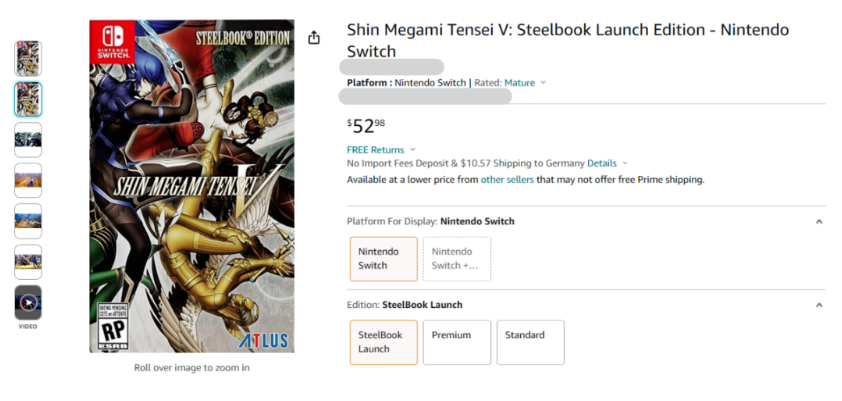Choose the Nintendo Switch platform option
Viewport: 842px width, 401px height.
tap(383, 259)
